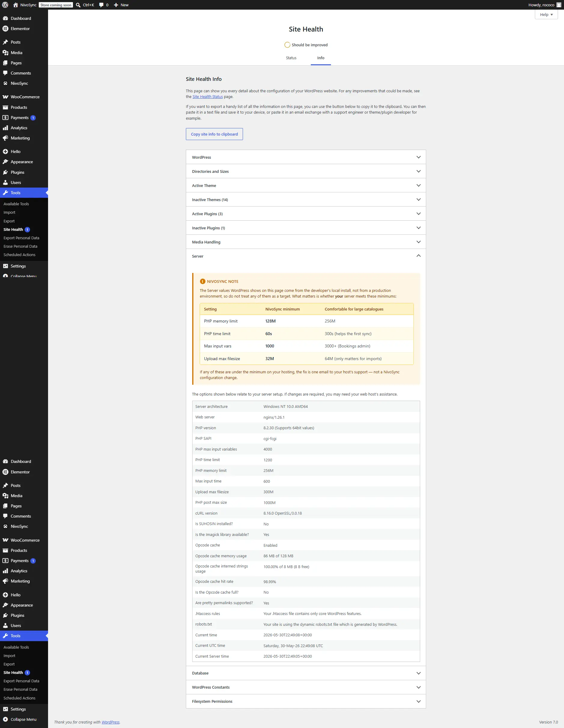Click Collapse Menu at the sidebar bottom

(24, 719)
